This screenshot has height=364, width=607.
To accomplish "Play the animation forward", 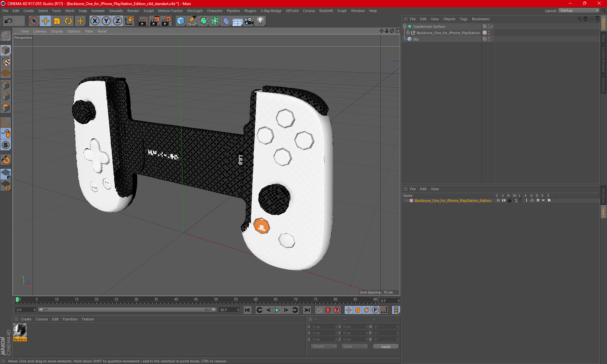I will click(x=277, y=310).
